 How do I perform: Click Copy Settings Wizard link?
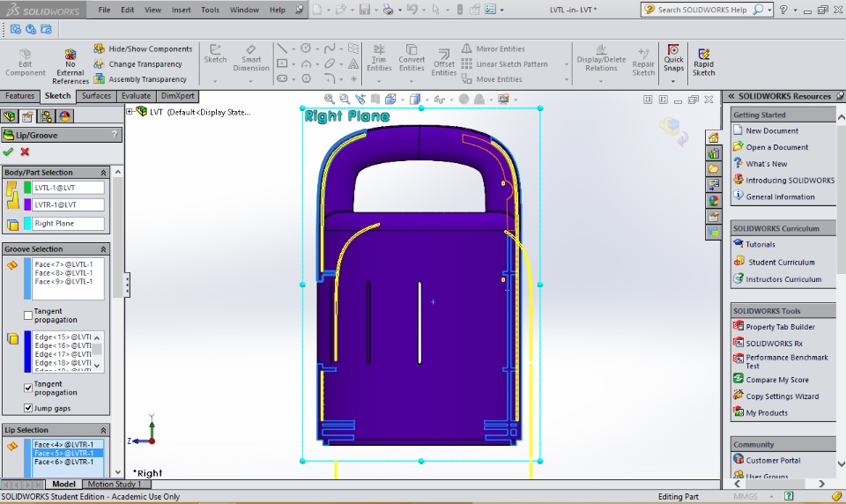click(x=783, y=397)
